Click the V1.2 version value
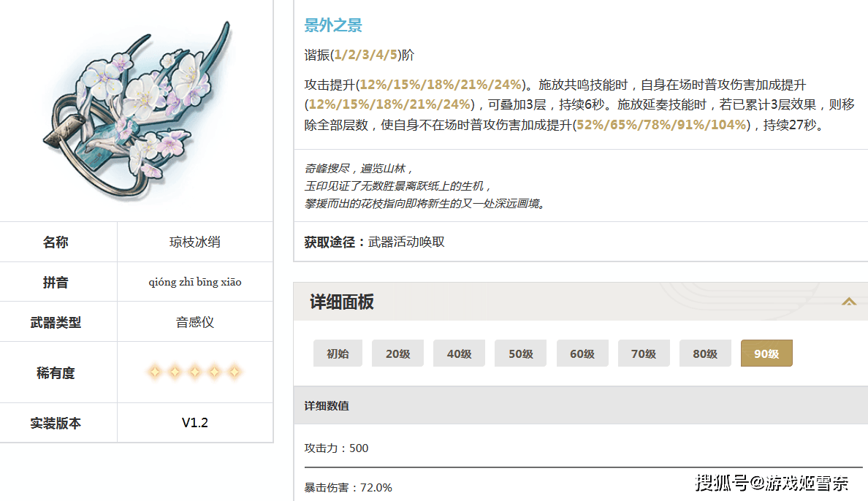This screenshot has width=868, height=501. [x=195, y=423]
